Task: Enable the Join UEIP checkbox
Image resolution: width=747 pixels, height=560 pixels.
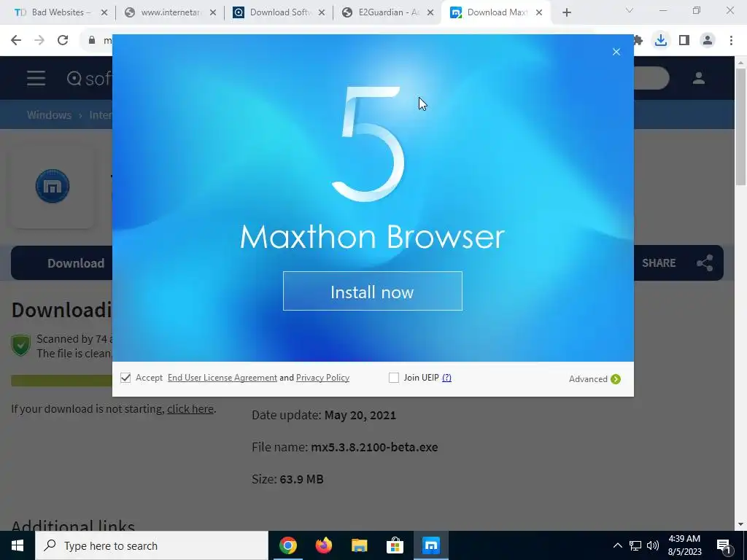Action: pyautogui.click(x=393, y=378)
